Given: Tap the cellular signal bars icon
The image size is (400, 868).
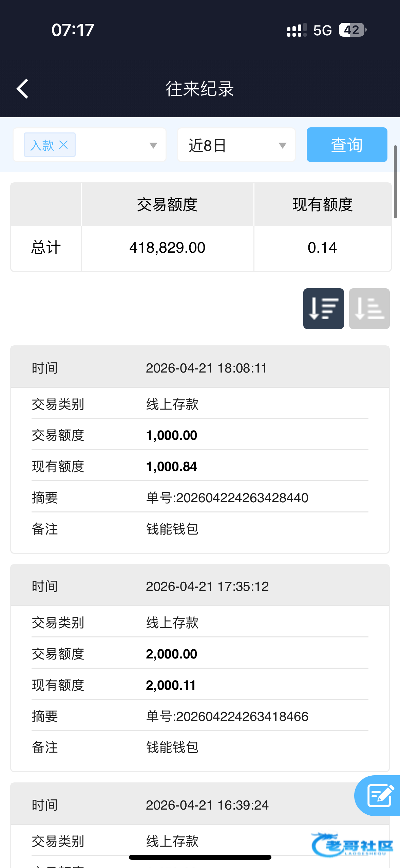Looking at the screenshot, I should [x=297, y=30].
